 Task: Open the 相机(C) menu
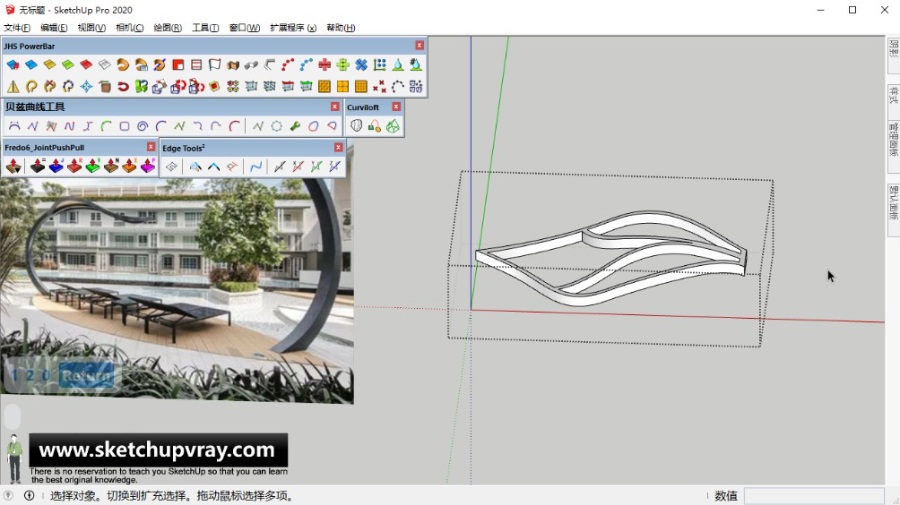[130, 28]
